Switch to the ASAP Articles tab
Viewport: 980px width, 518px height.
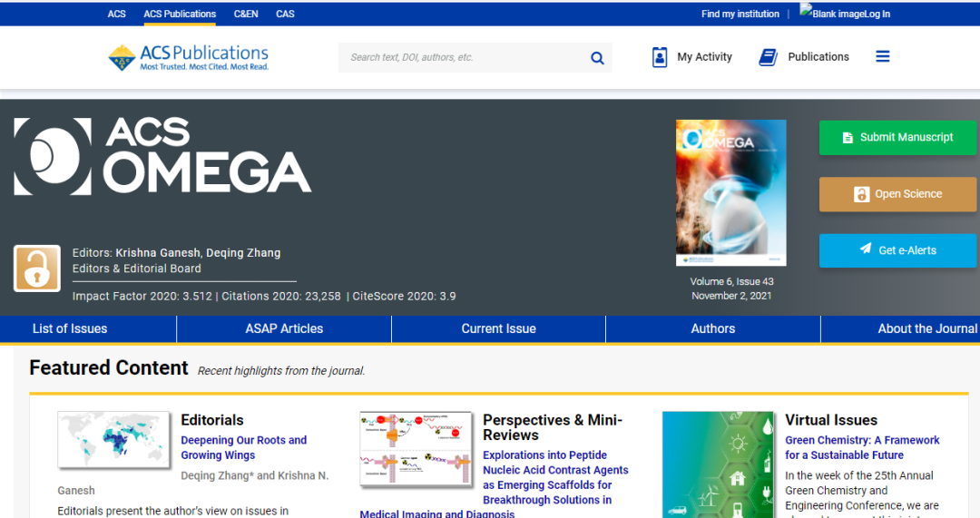[x=284, y=328]
